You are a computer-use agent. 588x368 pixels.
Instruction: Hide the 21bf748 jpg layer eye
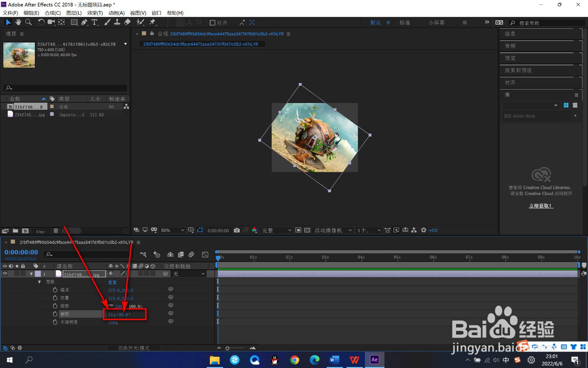point(5,274)
